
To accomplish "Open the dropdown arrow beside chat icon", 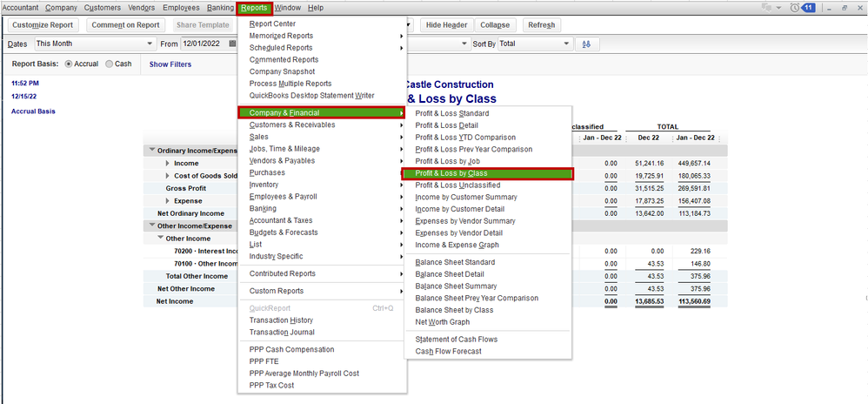I will [x=779, y=9].
